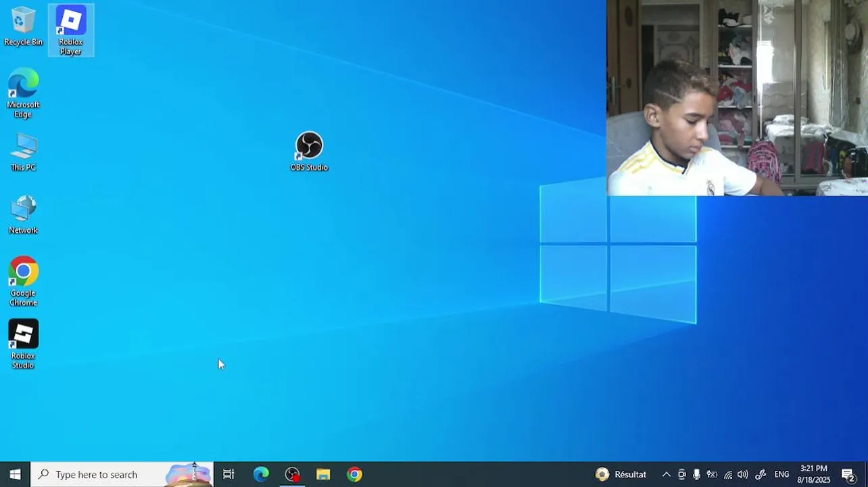Click the Show desktop strip

[x=865, y=474]
